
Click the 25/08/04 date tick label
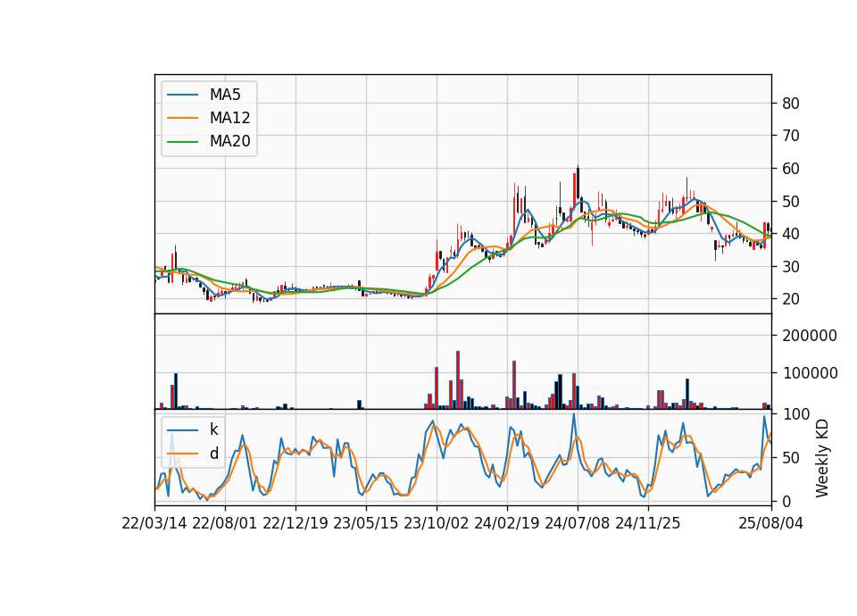click(x=771, y=523)
